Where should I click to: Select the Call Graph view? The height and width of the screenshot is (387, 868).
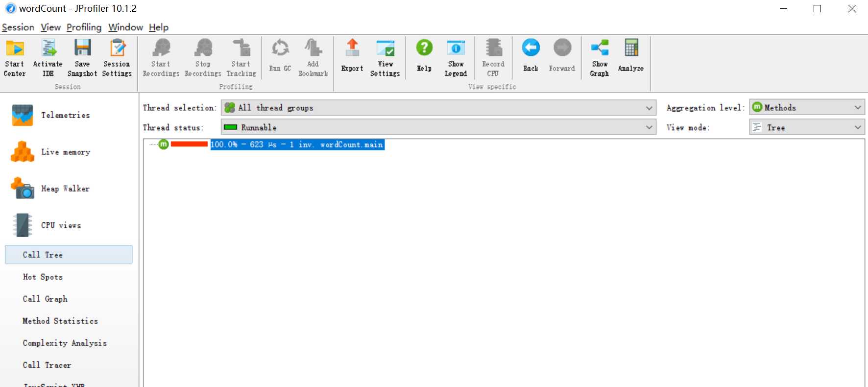coord(45,299)
